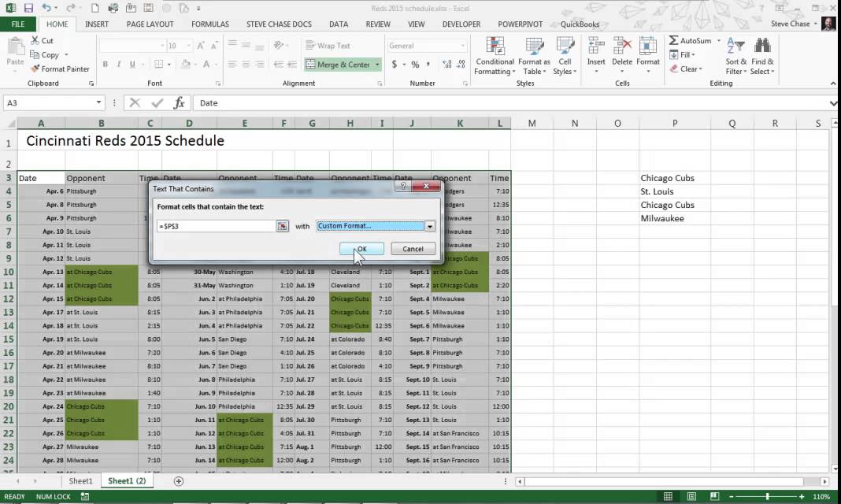
Task: Open Find & Select binoculars menu
Action: coord(762,56)
